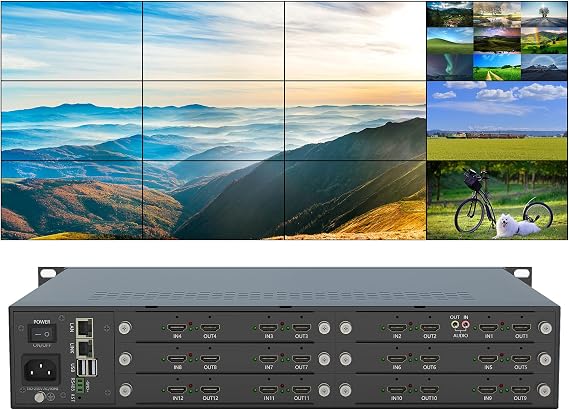Click the top-left video wall screen
Screen dimensions: 569x410
(x=71, y=41)
